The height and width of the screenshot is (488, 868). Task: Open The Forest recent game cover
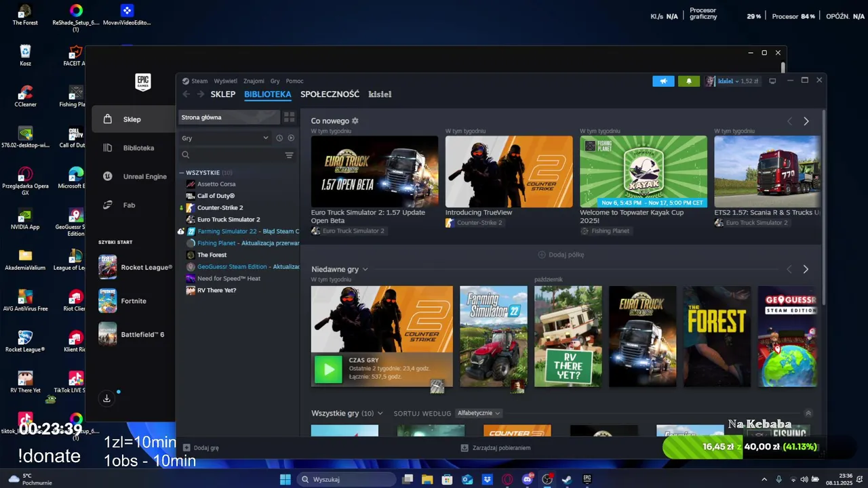[x=717, y=336]
